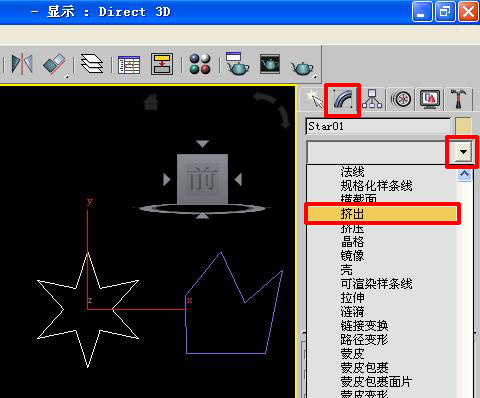
Task: Switch to the Hierarchy panel tab
Action: (372, 99)
